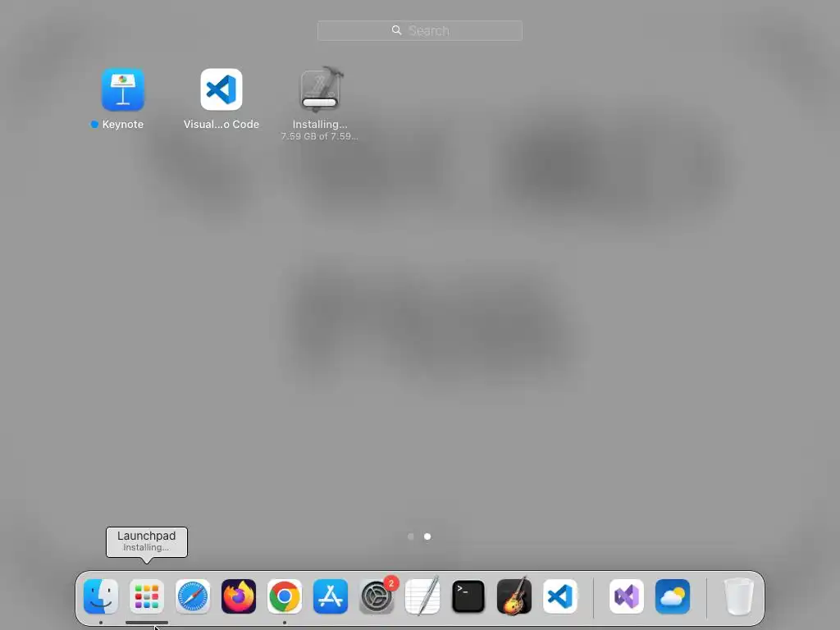Viewport: 840px width, 630px height.
Task: Open Visual Studio Code in the Dock
Action: 560,596
